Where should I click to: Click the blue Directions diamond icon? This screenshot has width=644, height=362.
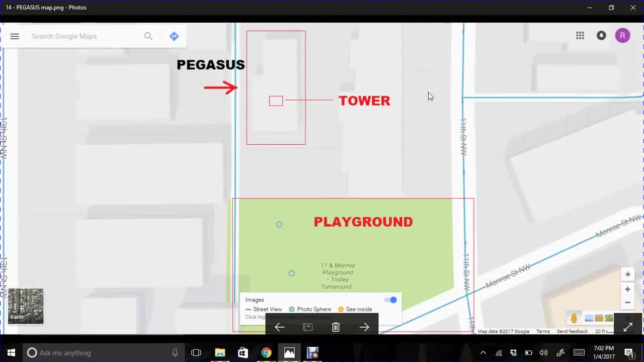click(174, 36)
